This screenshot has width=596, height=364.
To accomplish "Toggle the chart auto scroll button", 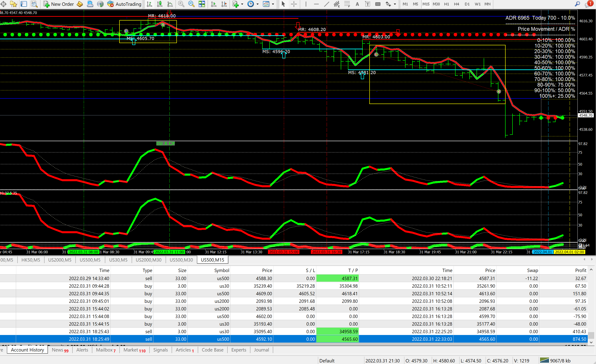I will [213, 4].
